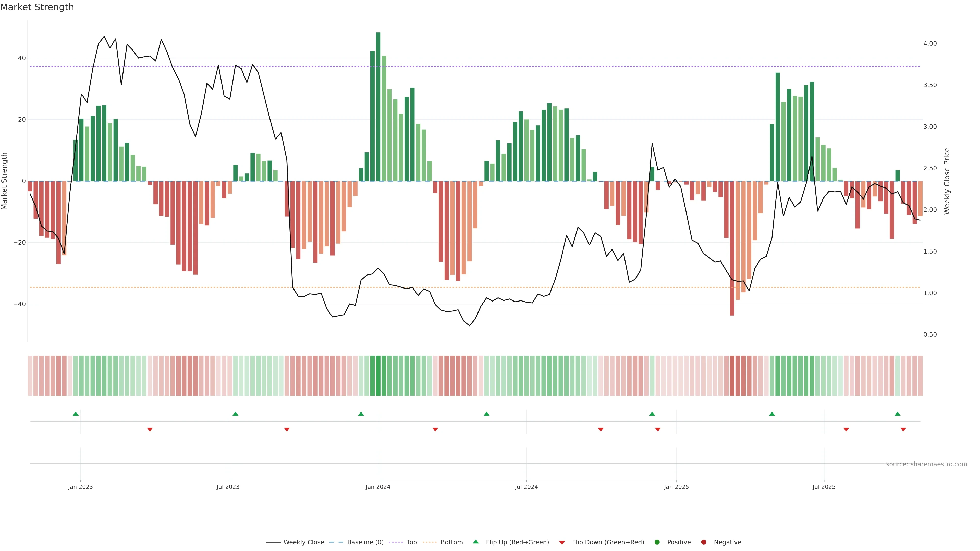The width and height of the screenshot is (980, 551).
Task: Click the Market Strength chart title
Action: click(37, 7)
